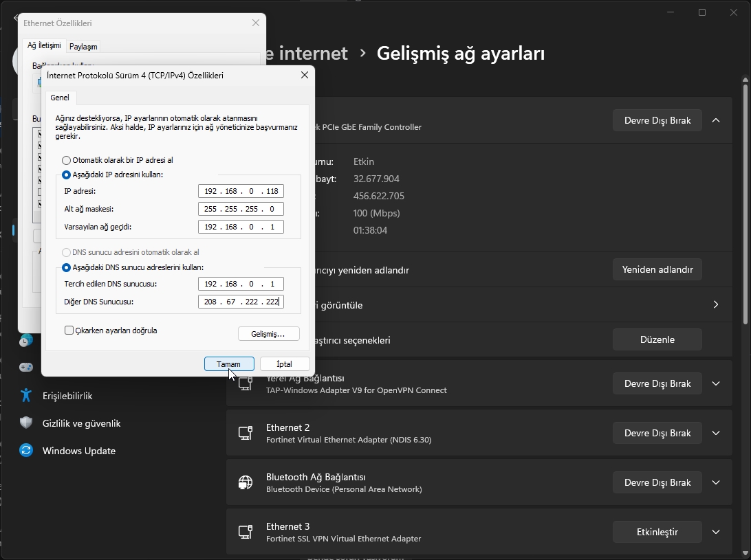The height and width of the screenshot is (560, 751).
Task: Open Gelişmiş advanced settings button
Action: tap(269, 334)
